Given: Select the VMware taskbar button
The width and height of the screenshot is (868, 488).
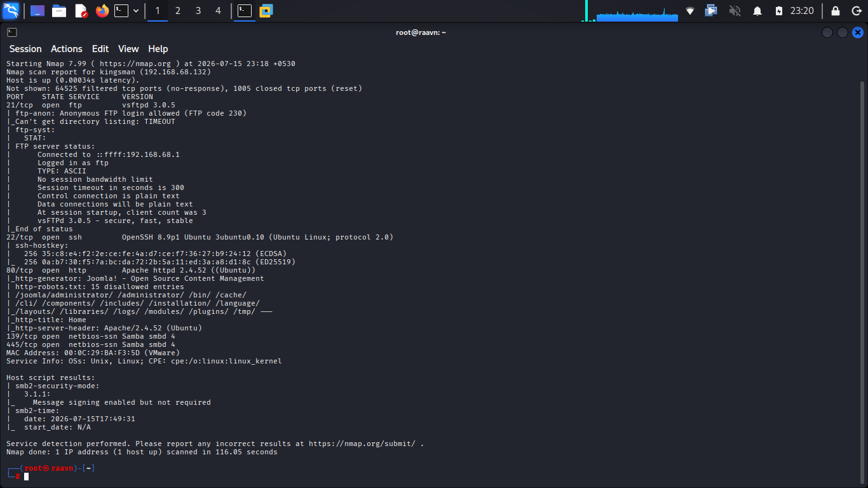Looking at the screenshot, I should 266,11.
